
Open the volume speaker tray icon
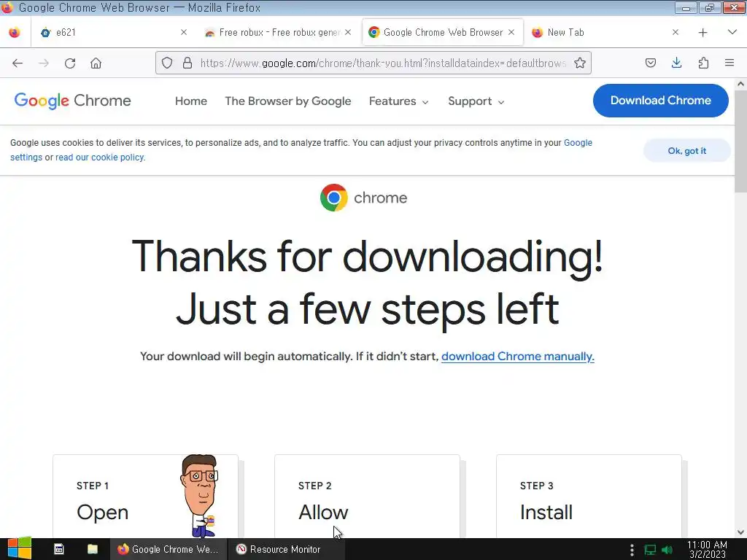tap(667, 550)
